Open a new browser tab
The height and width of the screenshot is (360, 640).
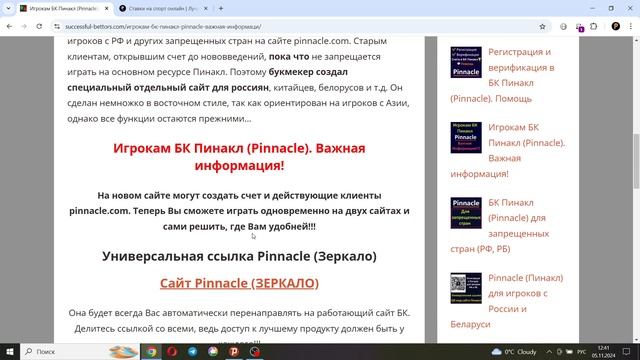pyautogui.click(x=221, y=8)
